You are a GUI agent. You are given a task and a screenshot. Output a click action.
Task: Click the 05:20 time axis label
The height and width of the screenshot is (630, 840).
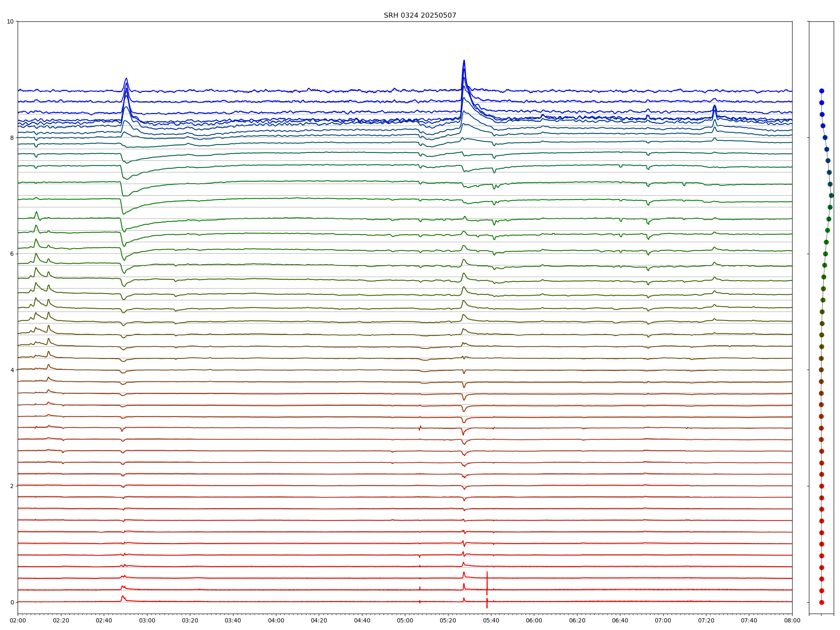pos(448,621)
